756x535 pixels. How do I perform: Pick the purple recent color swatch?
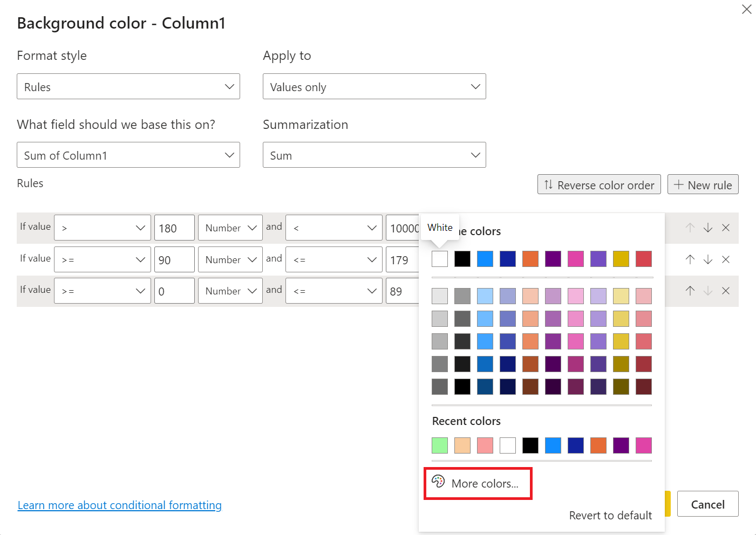coord(621,445)
